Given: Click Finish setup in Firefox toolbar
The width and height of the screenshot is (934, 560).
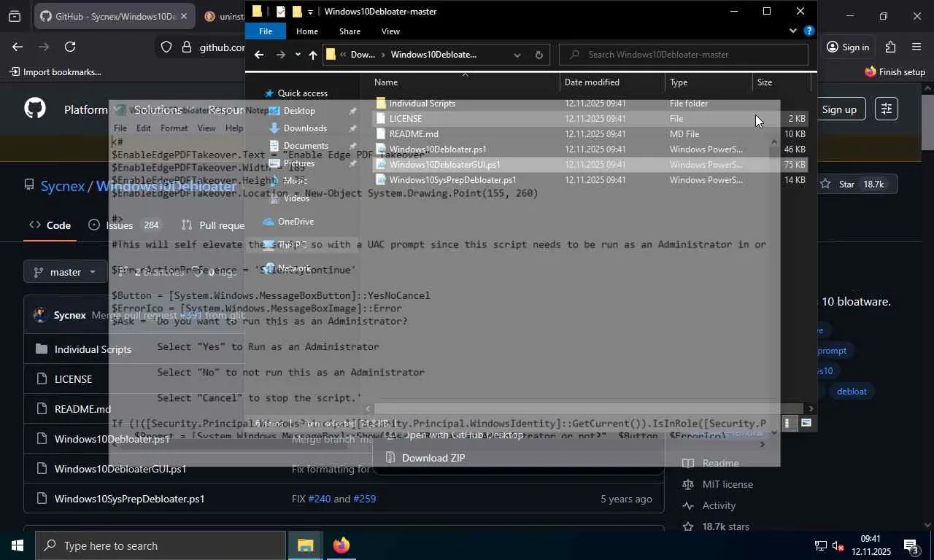Looking at the screenshot, I should [x=895, y=72].
